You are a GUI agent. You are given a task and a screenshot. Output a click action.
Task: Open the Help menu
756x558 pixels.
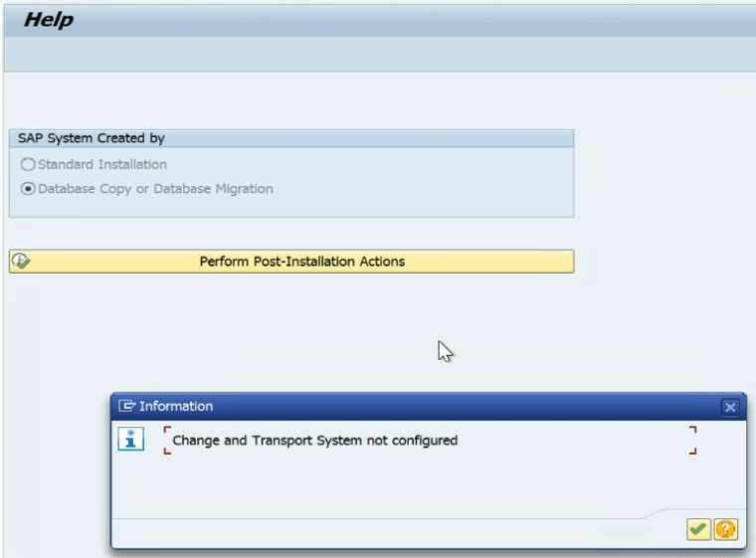pos(48,20)
